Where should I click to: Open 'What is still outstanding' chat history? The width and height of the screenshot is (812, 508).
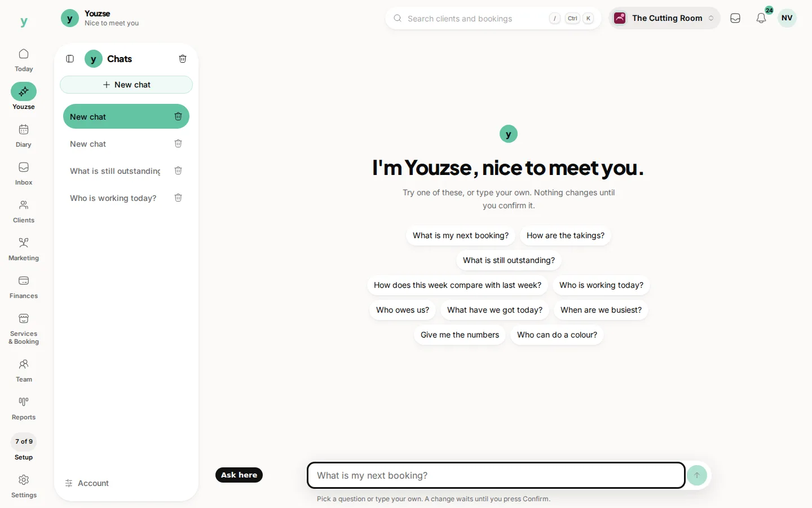[115, 171]
